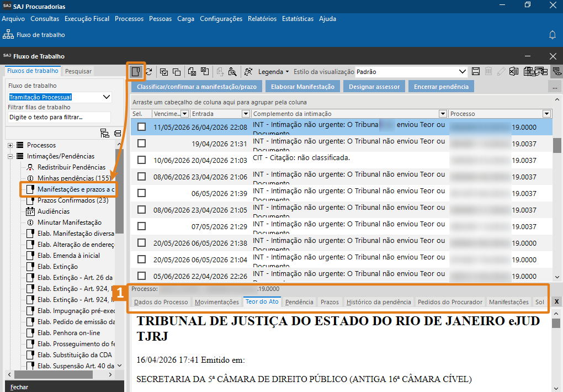Open the Legenda dropdown
Image resolution: width=563 pixels, height=392 pixels.
coord(273,72)
